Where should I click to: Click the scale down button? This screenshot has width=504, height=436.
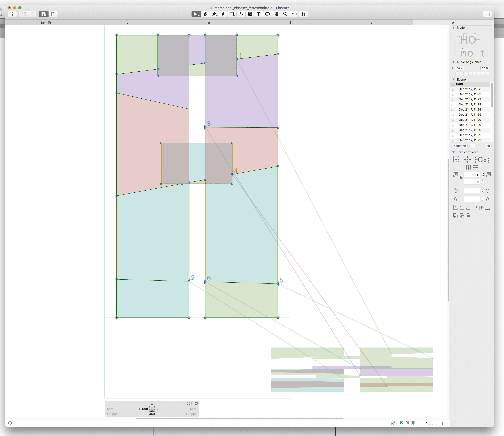pos(456,175)
